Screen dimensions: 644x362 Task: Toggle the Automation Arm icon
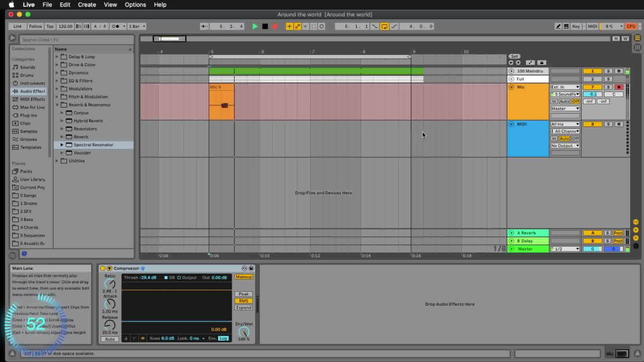[297, 26]
